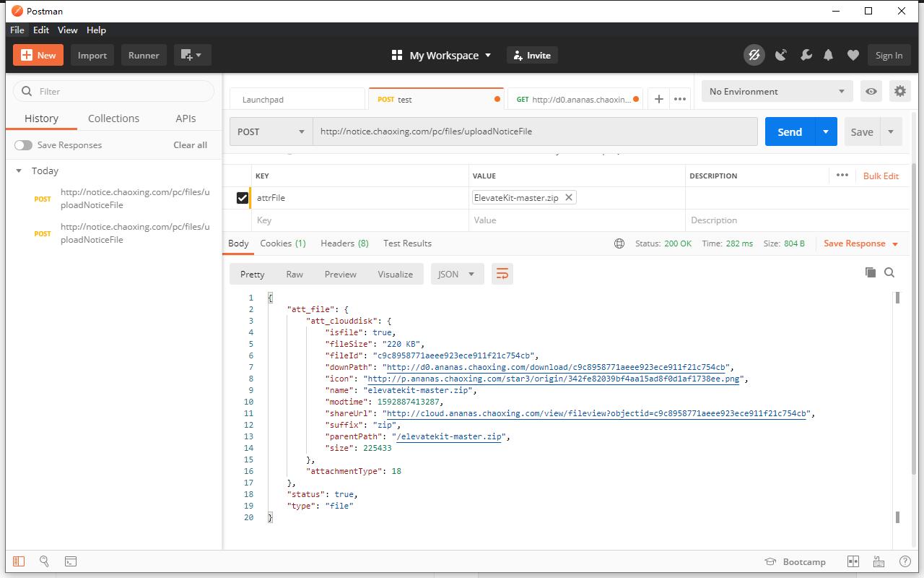Click the capture requests satellite icon
The width and height of the screenshot is (924, 578).
[x=781, y=55]
